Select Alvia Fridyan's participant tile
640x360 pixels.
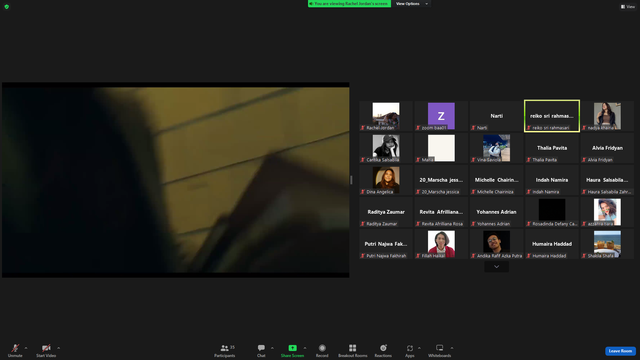607,148
